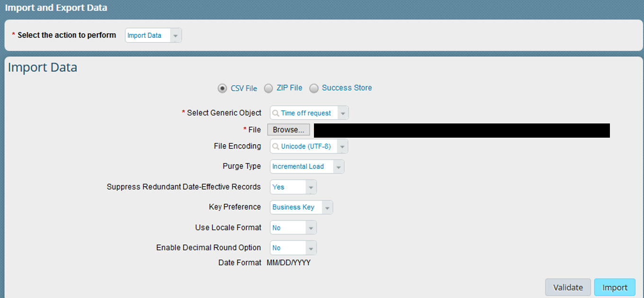Click the Date Format label

coord(240,263)
